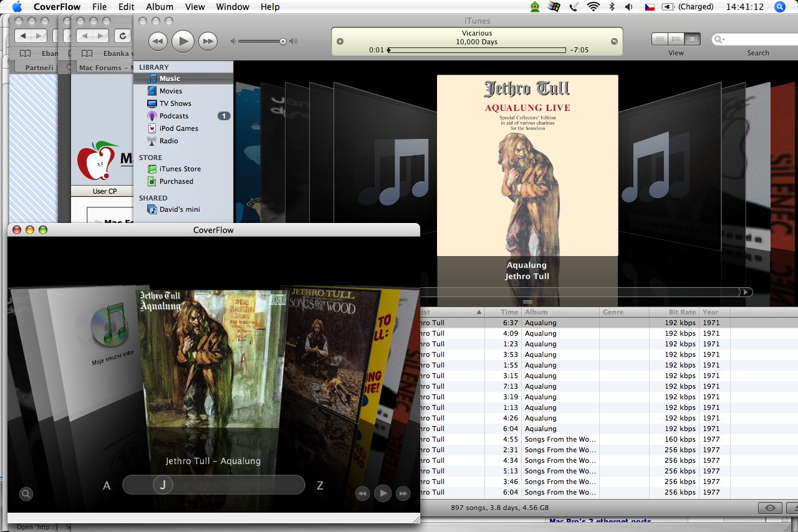Image resolution: width=798 pixels, height=532 pixels.
Task: Open the Album menu
Action: 160,7
